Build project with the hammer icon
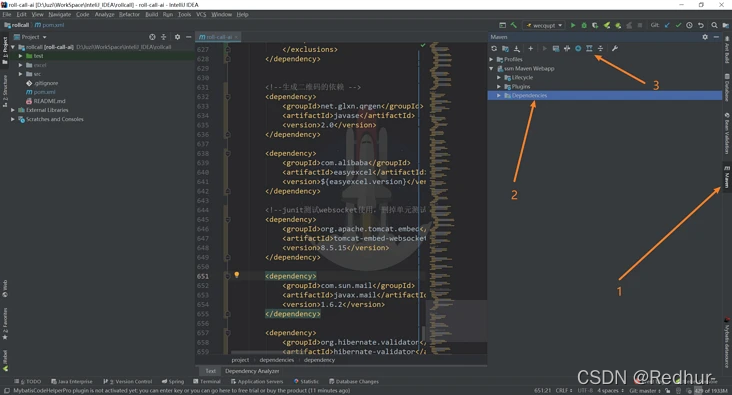Image resolution: width=732 pixels, height=395 pixels. point(514,25)
